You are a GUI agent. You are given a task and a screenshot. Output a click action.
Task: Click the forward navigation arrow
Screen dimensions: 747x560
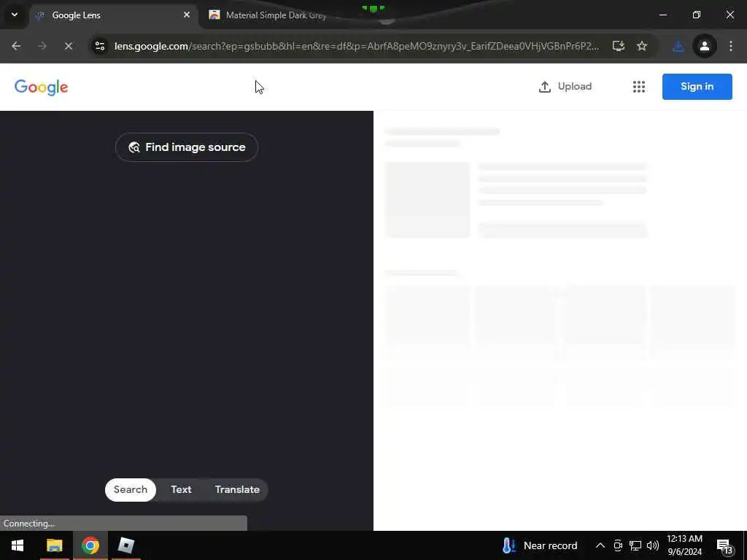[x=42, y=46]
